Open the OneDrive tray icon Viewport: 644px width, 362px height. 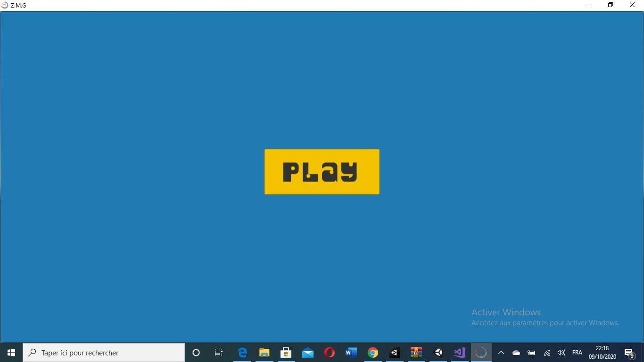click(x=516, y=353)
